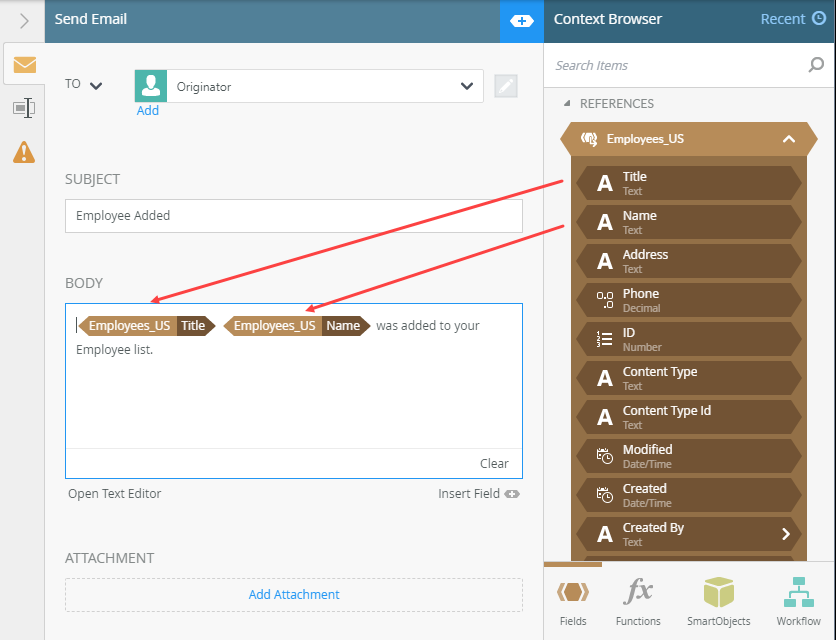Screen dimensions: 836x640
Task: Collapse the REFERENCES section triangle
Action: pyautogui.click(x=567, y=103)
